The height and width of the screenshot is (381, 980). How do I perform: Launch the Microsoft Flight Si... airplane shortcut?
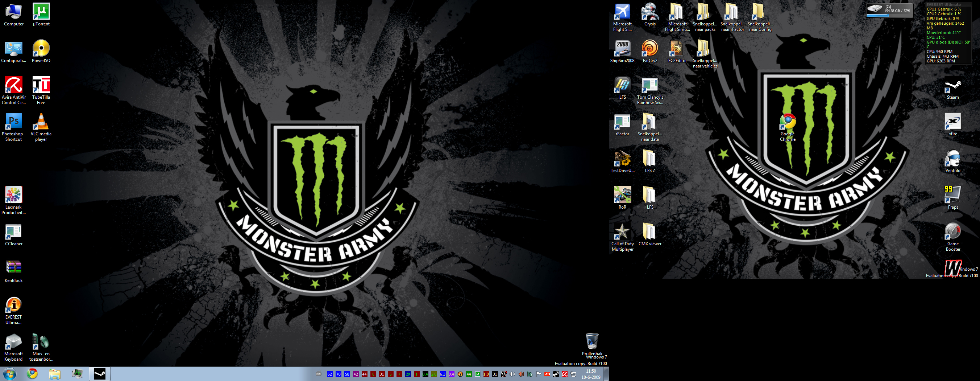(622, 17)
